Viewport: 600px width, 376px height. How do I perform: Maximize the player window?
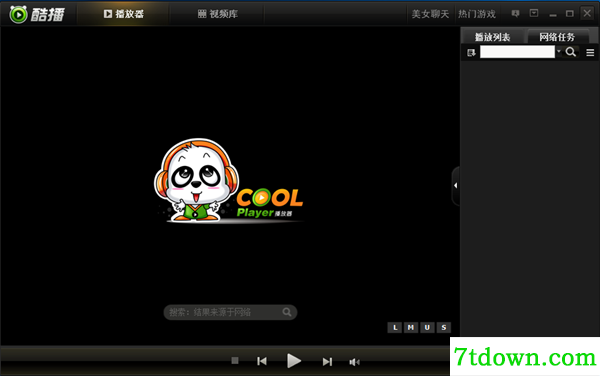click(x=570, y=14)
